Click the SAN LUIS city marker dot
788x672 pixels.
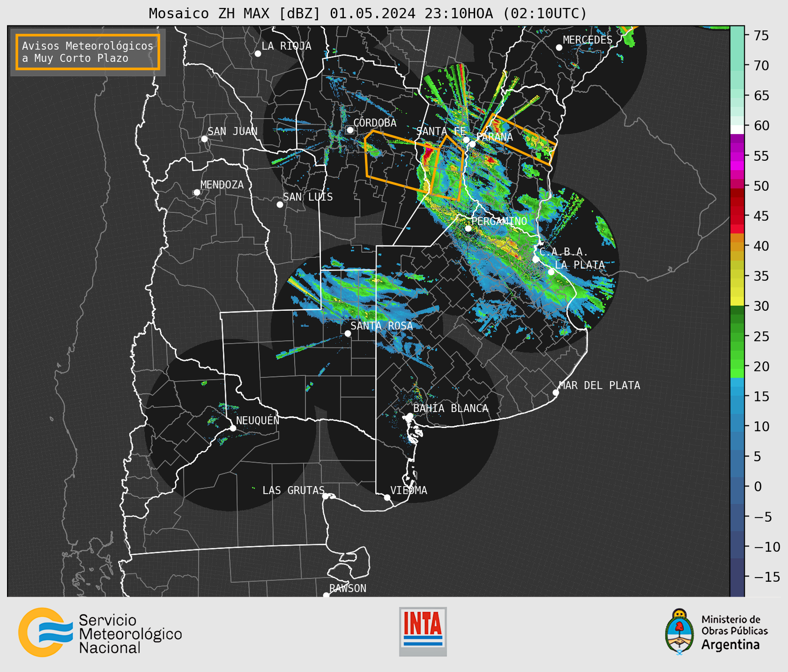coord(280,205)
